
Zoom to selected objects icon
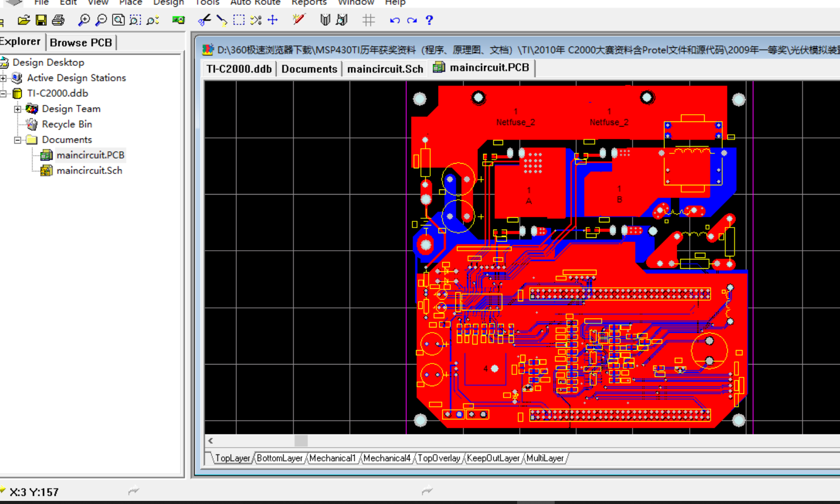(152, 20)
